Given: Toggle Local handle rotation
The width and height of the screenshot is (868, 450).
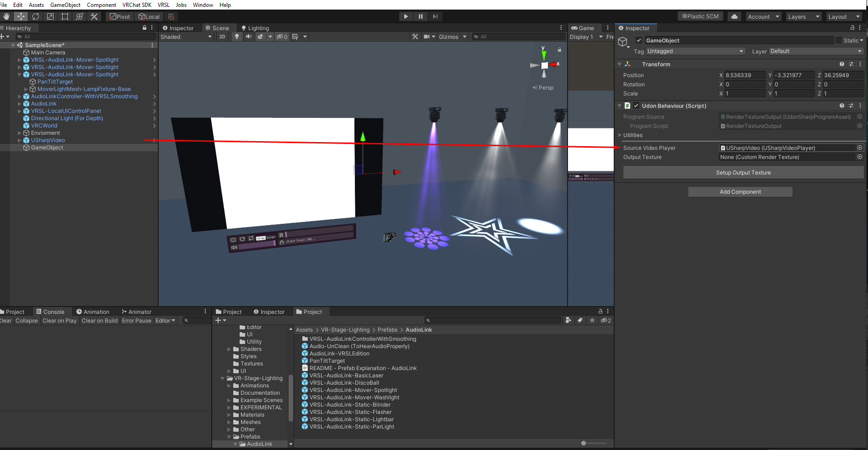Looking at the screenshot, I should (149, 16).
